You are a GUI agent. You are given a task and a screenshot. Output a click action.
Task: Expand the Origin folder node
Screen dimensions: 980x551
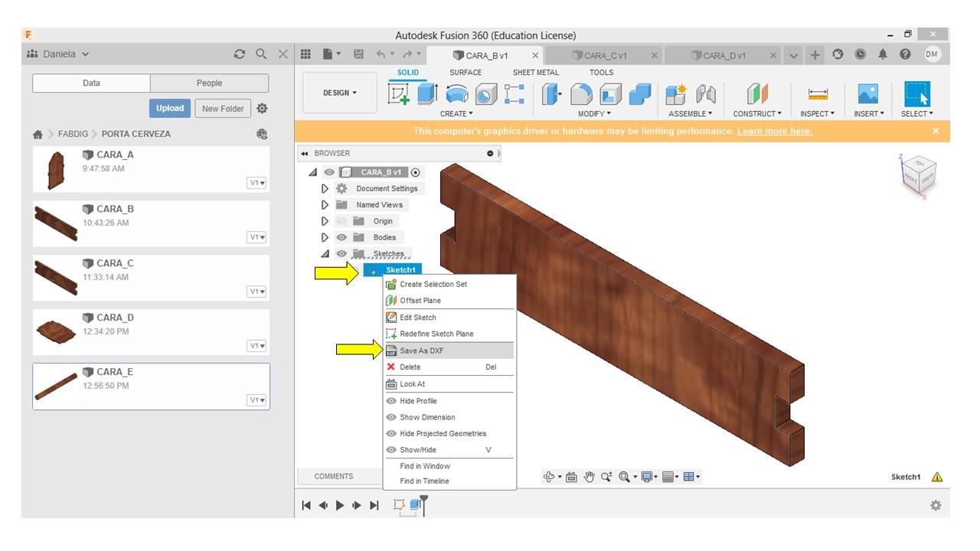[x=325, y=221]
